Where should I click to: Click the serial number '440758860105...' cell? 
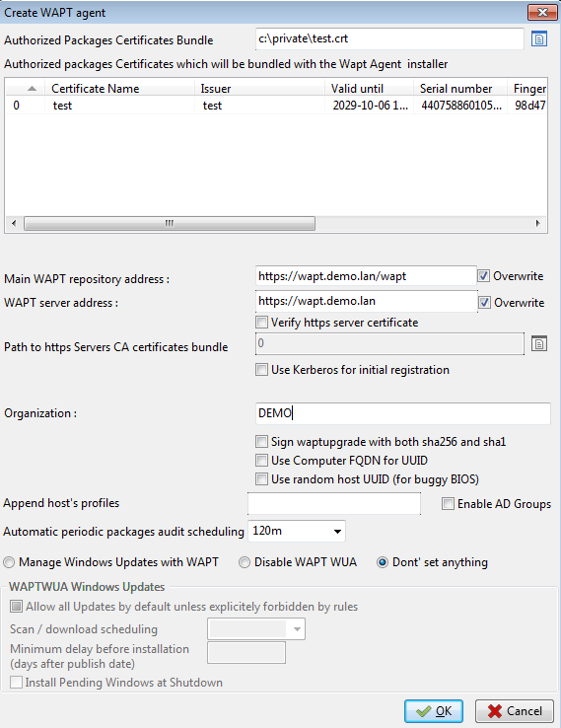pos(460,106)
